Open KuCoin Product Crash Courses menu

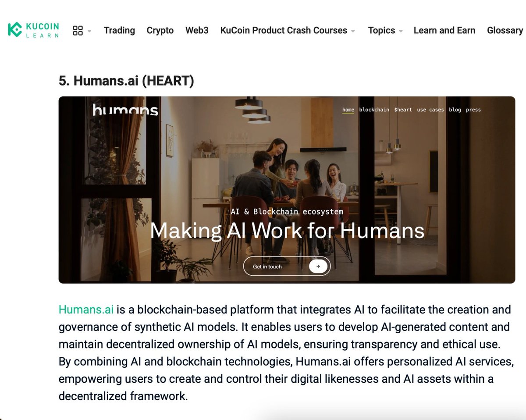(x=284, y=30)
